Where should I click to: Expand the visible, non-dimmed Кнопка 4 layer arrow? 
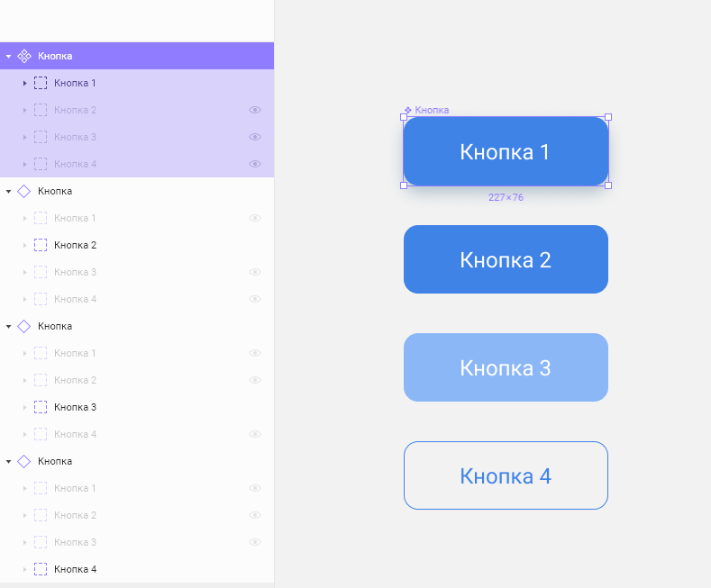tap(25, 569)
